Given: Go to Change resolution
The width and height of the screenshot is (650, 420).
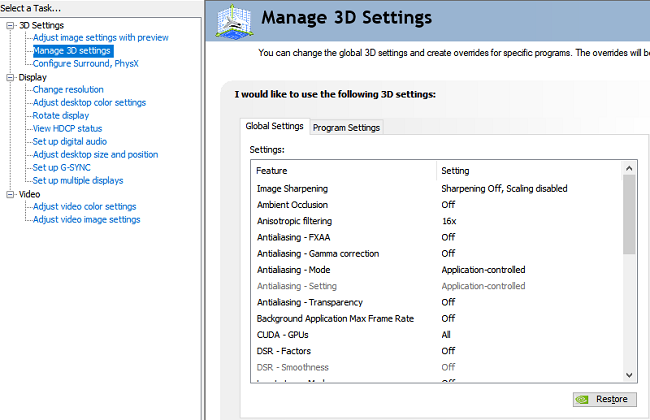Looking at the screenshot, I should [x=67, y=89].
